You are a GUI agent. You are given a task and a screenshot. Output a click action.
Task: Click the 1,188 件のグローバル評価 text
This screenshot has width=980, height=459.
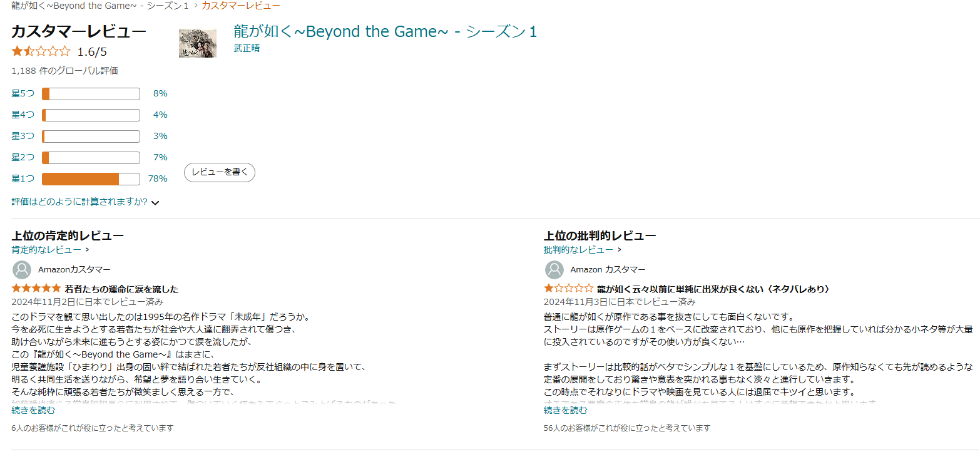point(65,71)
